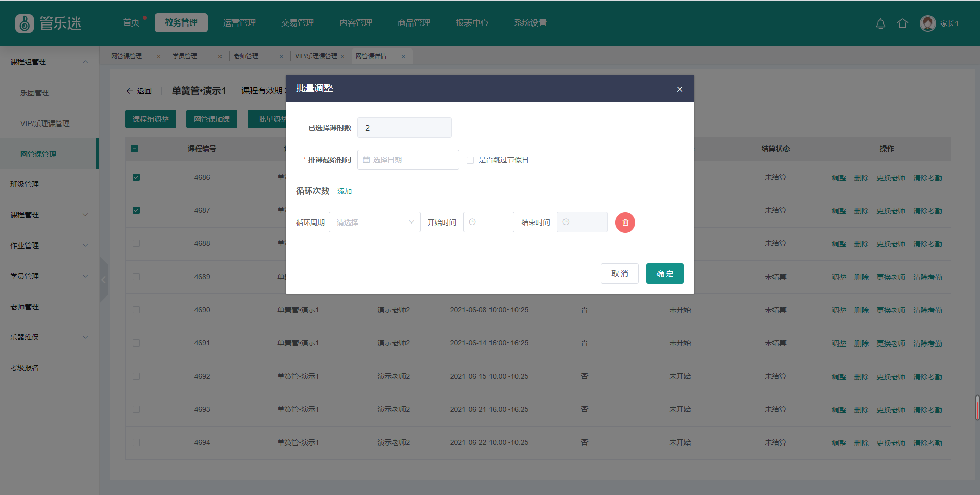Click the 确定 confirm button
The width and height of the screenshot is (980, 495).
click(665, 274)
